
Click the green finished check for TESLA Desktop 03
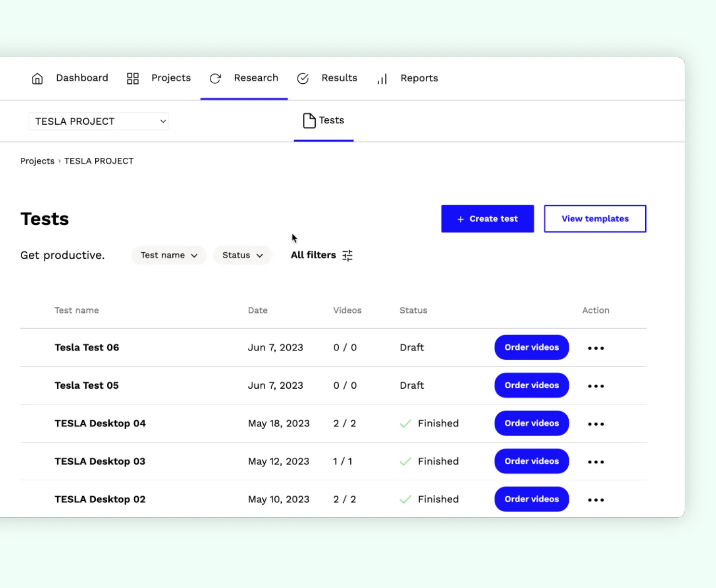[406, 461]
